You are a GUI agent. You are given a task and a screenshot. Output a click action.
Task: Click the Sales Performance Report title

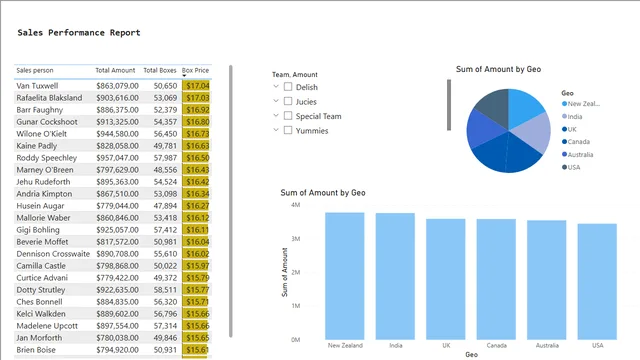[79, 33]
